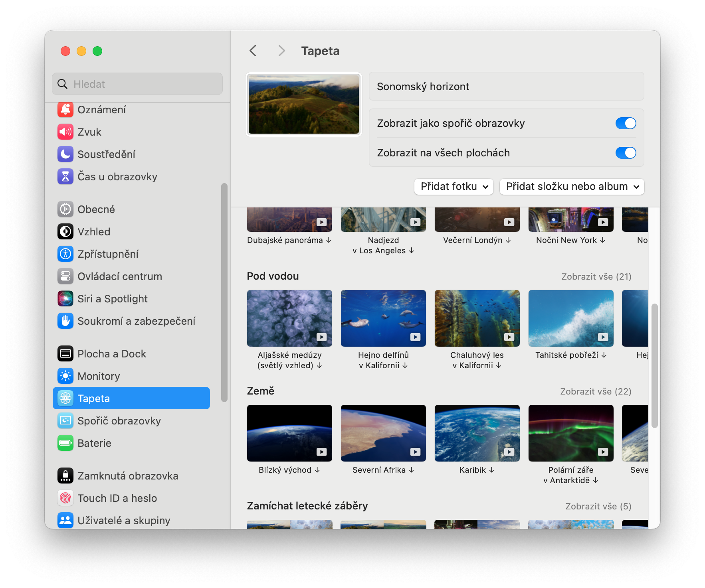Disable Zobrazit jako spořič obrazovky switch
The height and width of the screenshot is (588, 705).
point(625,123)
